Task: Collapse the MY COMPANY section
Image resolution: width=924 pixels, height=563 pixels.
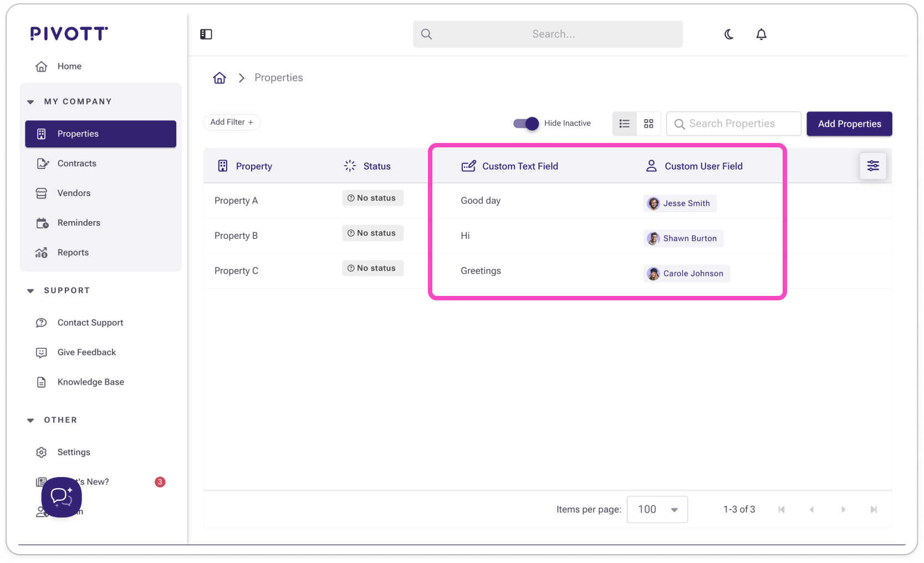Action: 31,102
